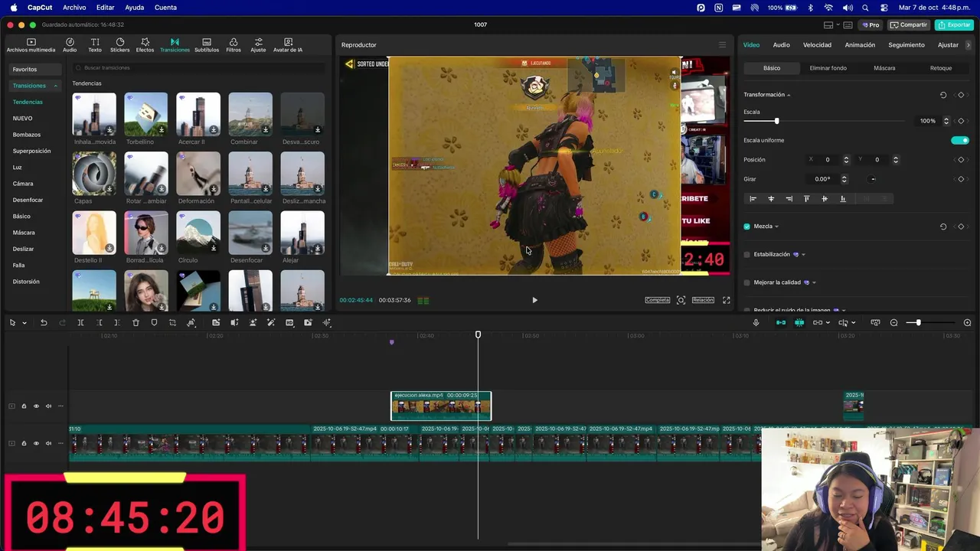Click the fullscreen preview icon
This screenshot has height=551, width=980.
point(726,300)
